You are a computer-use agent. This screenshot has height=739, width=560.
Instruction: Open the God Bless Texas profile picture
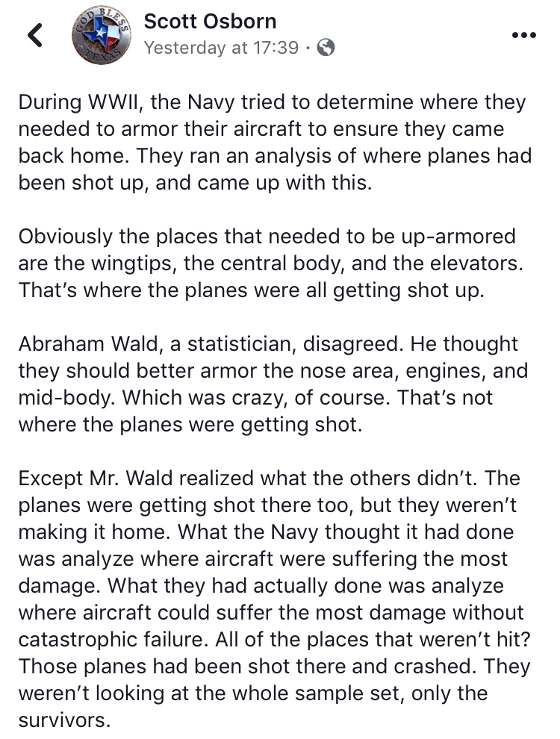click(x=102, y=35)
